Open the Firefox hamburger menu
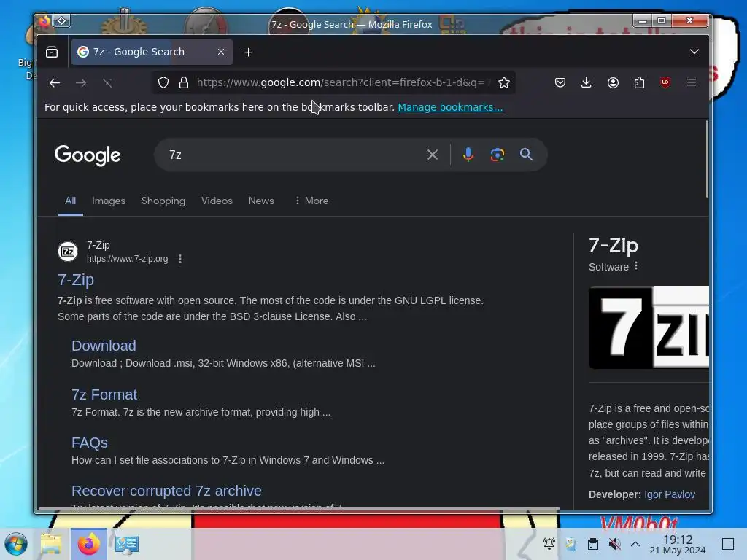 [692, 82]
